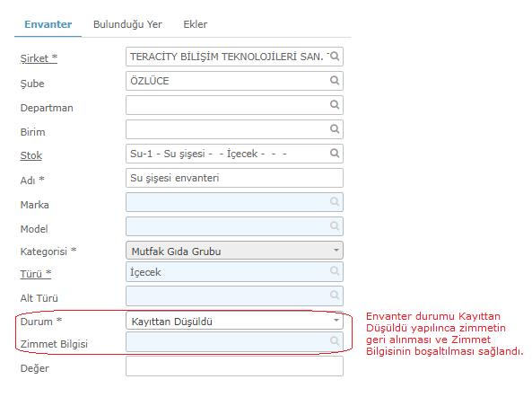532x397 pixels.
Task: Click Model field search icon
Action: 335,225
